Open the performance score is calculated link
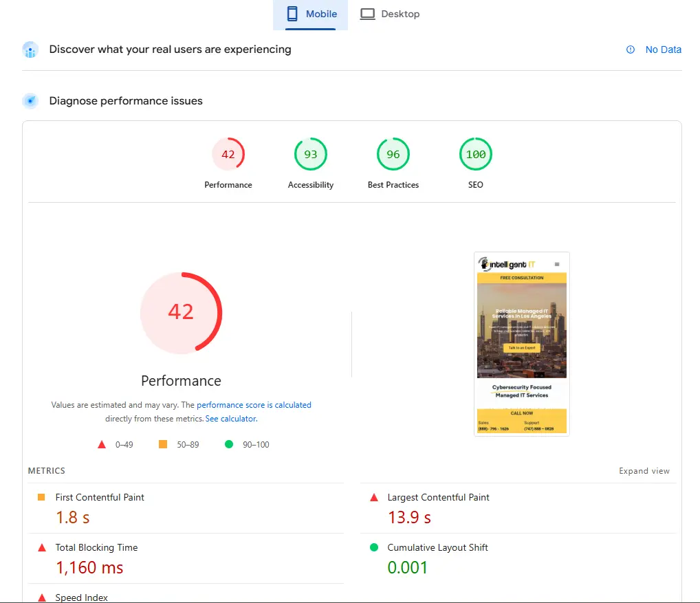700x603 pixels. pyautogui.click(x=254, y=405)
